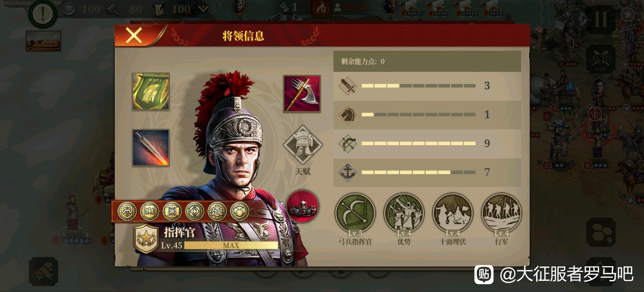This screenshot has height=292, width=644.
Task: Expand the resources dropdown chevron
Action: [203, 9]
